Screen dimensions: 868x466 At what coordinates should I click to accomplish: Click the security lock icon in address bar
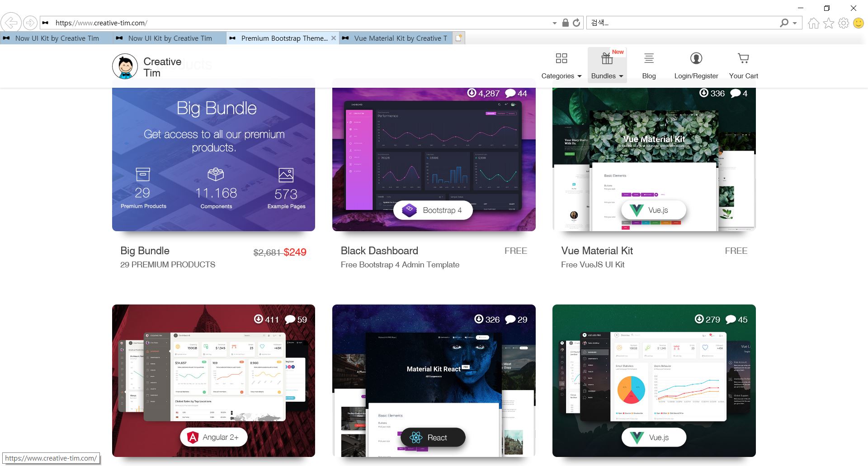coord(565,23)
